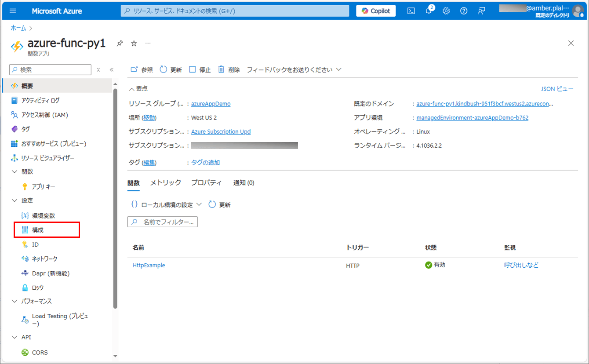Collapse the API sidebar group
Viewport: 589px width, 364px height.
(15, 337)
